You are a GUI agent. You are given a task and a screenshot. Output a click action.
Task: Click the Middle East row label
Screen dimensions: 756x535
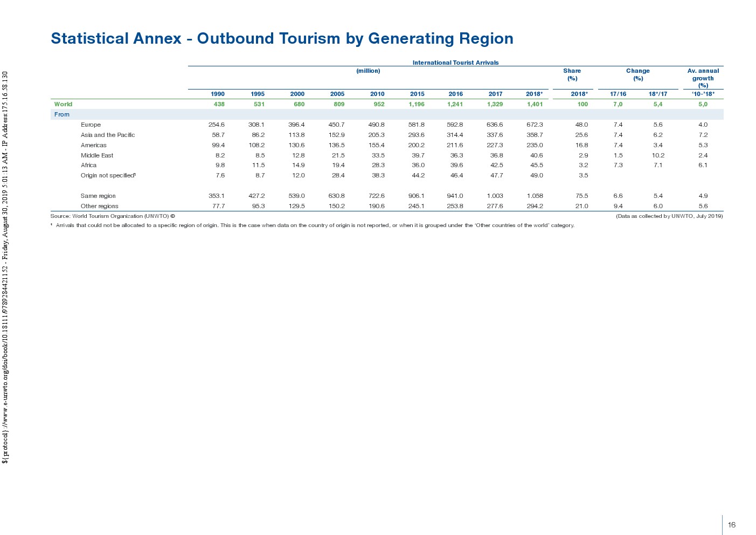point(97,155)
